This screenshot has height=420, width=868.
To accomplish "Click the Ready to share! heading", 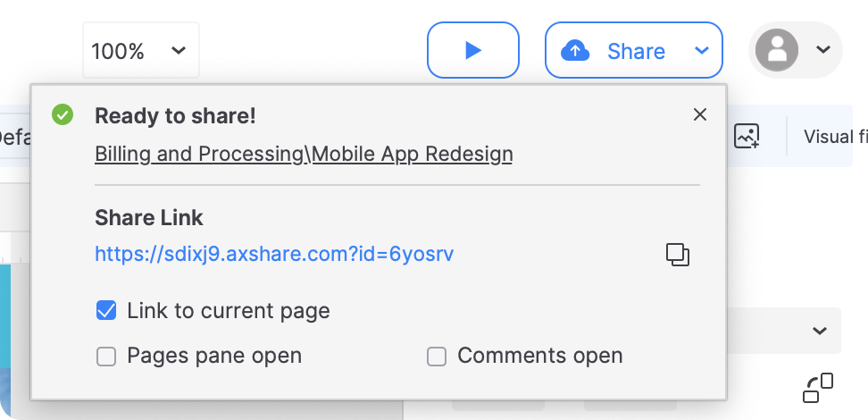I will (x=175, y=115).
